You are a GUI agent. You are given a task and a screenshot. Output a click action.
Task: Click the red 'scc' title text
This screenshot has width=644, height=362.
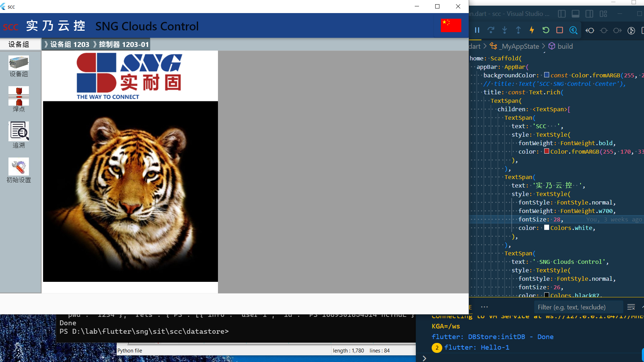(x=11, y=27)
